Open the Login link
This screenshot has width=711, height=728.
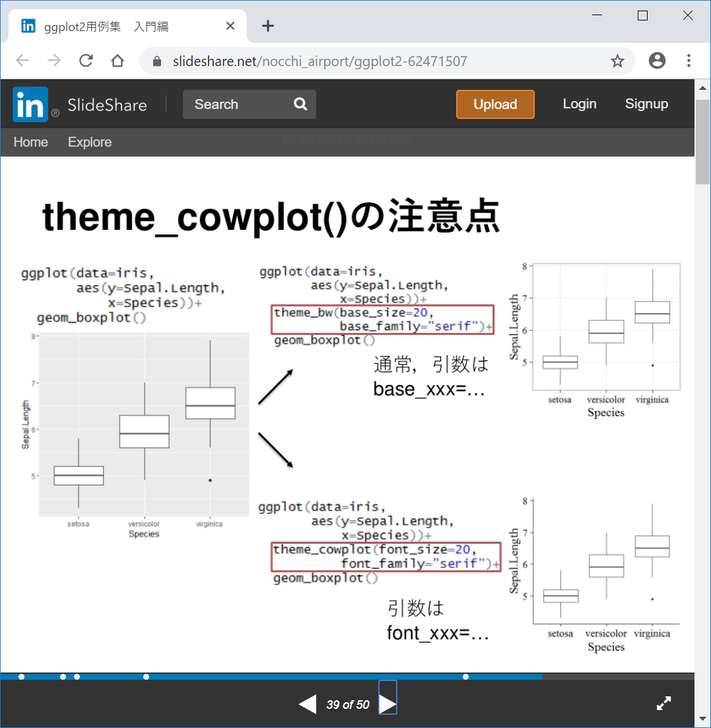579,104
